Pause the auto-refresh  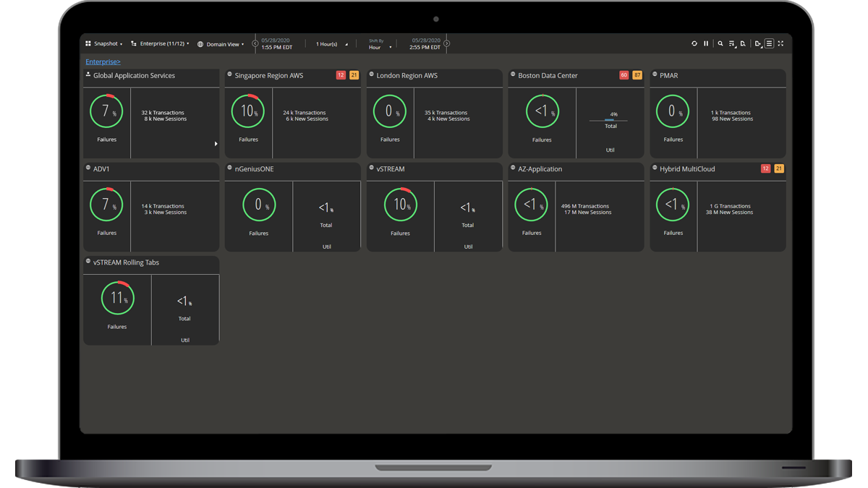(x=706, y=44)
